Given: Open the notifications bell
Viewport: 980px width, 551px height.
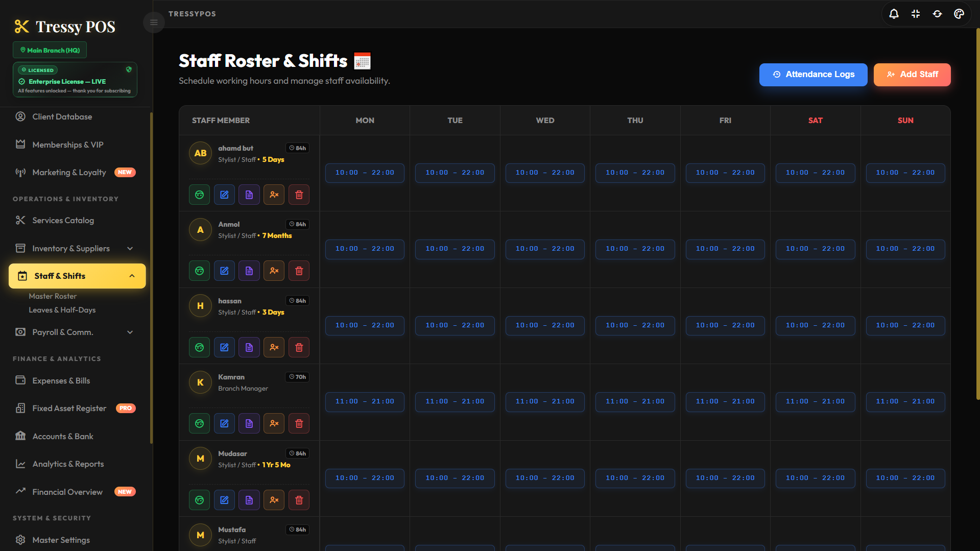Looking at the screenshot, I should tap(894, 14).
